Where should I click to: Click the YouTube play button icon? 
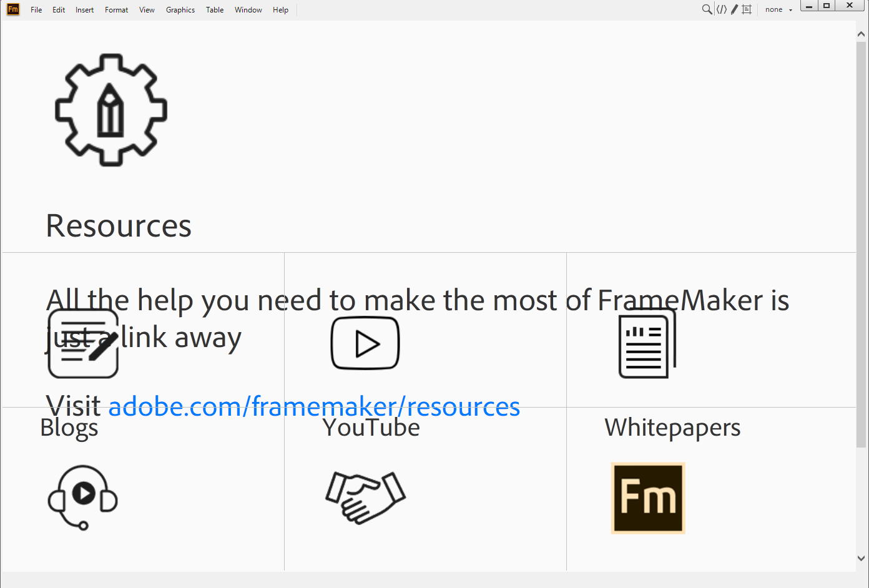point(365,343)
